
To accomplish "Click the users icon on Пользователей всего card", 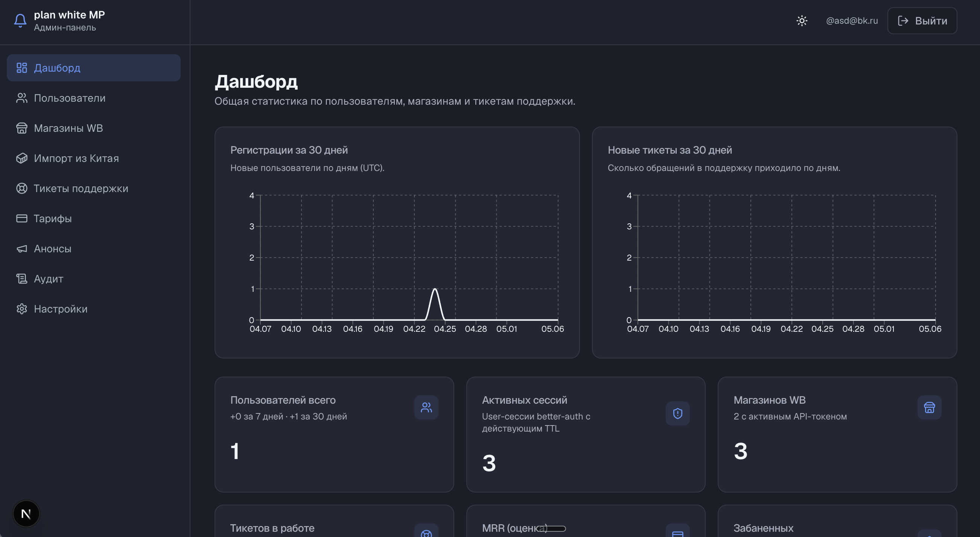I will (x=426, y=407).
